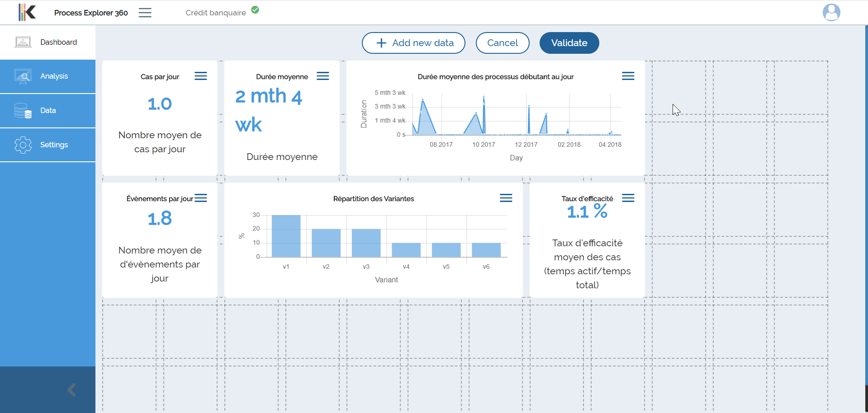The width and height of the screenshot is (868, 413).
Task: Go to the Dashboard tab
Action: click(x=47, y=42)
